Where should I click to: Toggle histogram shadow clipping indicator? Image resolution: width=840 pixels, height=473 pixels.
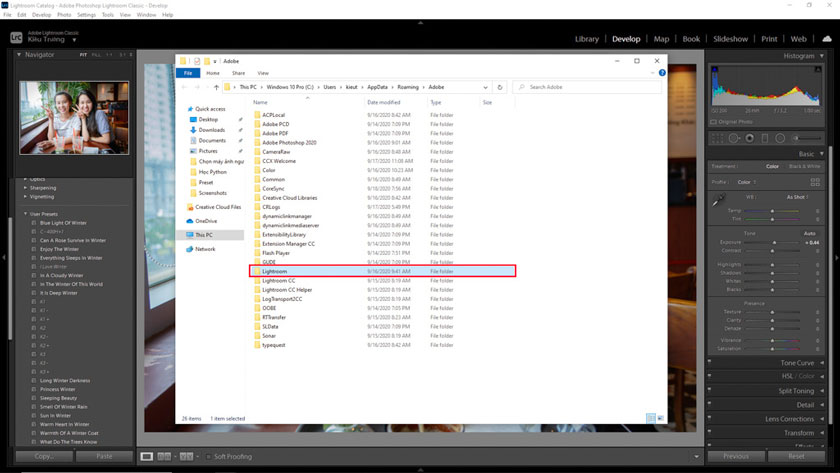(x=715, y=70)
